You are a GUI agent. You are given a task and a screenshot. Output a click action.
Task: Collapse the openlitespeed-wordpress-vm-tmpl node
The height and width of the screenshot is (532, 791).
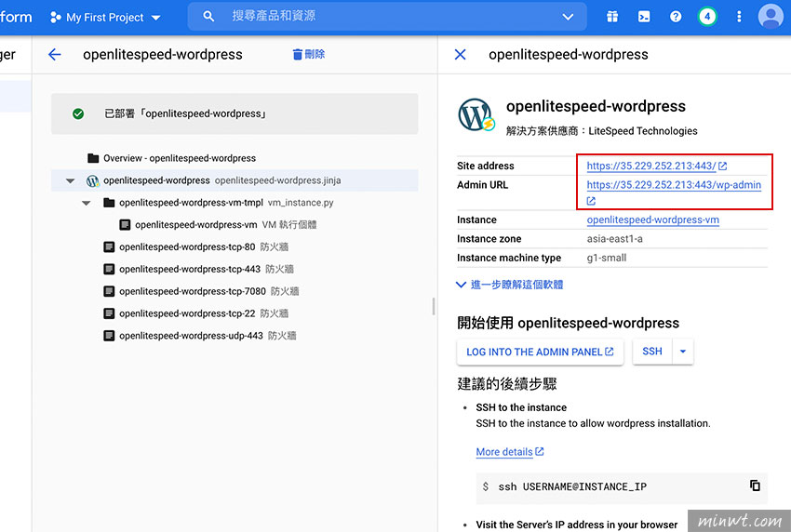[87, 203]
